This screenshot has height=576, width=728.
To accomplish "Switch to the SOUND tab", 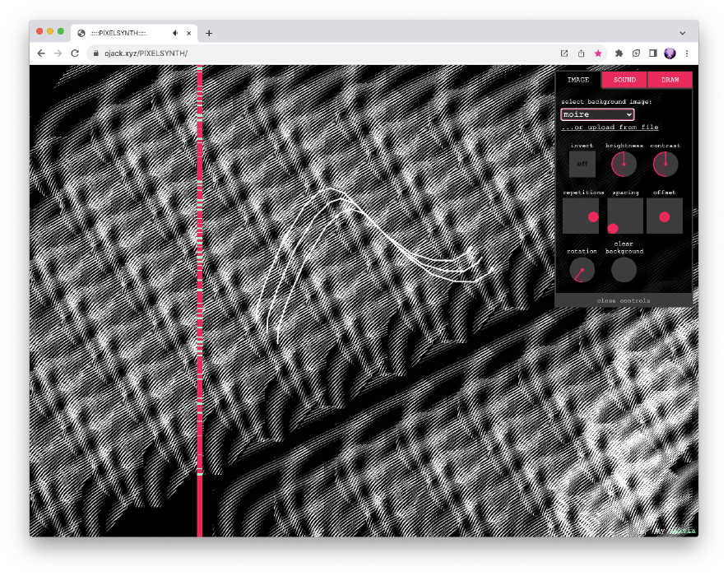I will [624, 80].
